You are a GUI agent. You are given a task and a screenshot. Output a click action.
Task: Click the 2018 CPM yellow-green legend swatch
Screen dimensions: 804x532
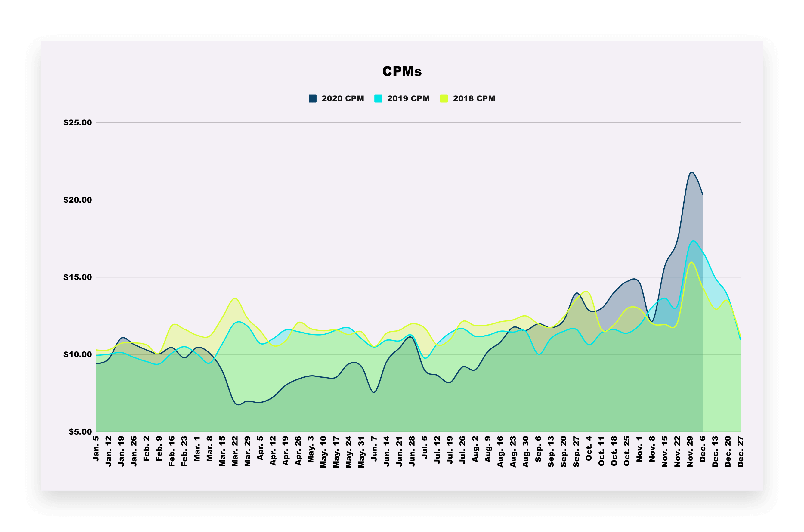(x=444, y=98)
